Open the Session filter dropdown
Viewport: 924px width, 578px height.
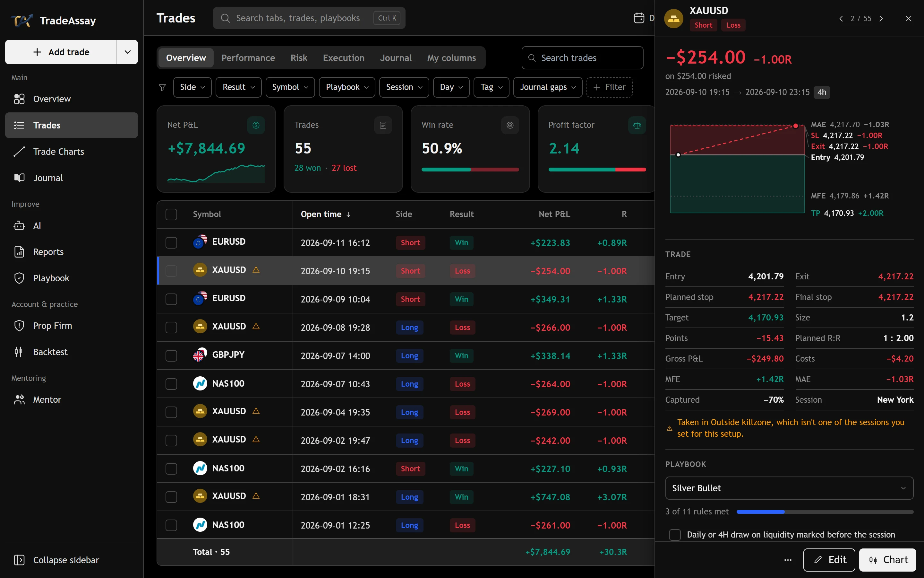(x=404, y=87)
